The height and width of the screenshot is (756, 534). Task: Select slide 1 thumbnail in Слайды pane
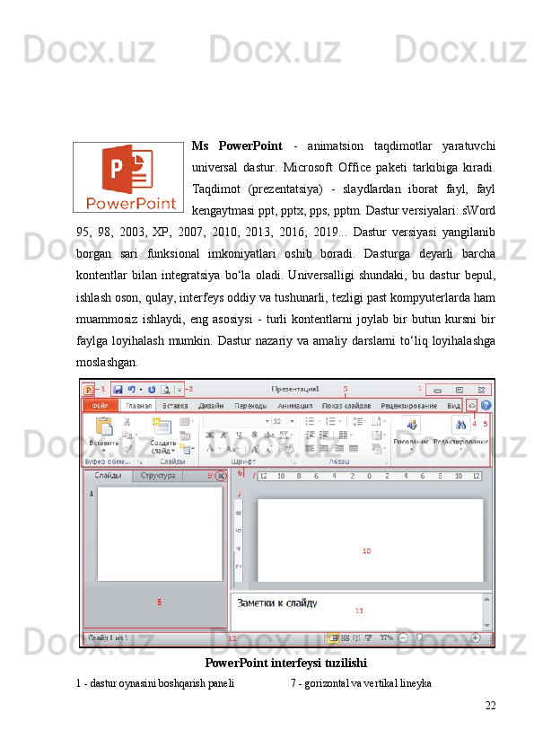[160, 533]
